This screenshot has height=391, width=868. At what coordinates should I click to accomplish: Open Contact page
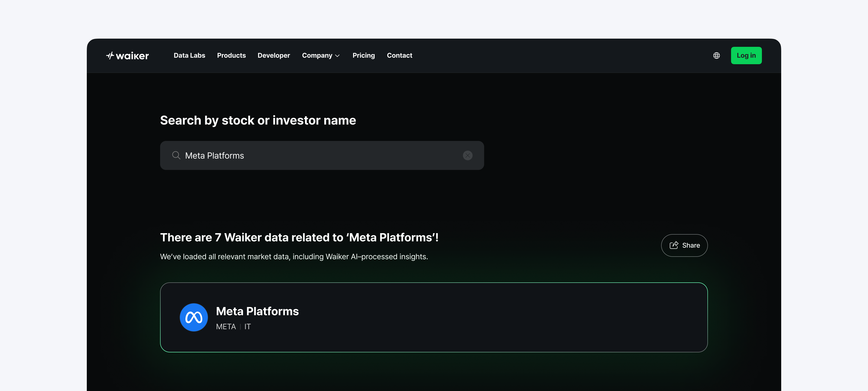[x=399, y=55]
